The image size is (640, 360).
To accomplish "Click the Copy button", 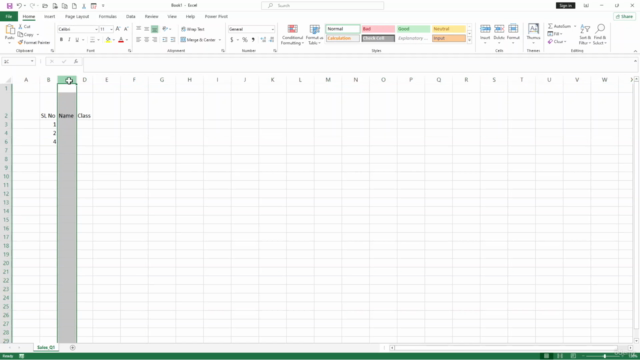I will point(26,35).
